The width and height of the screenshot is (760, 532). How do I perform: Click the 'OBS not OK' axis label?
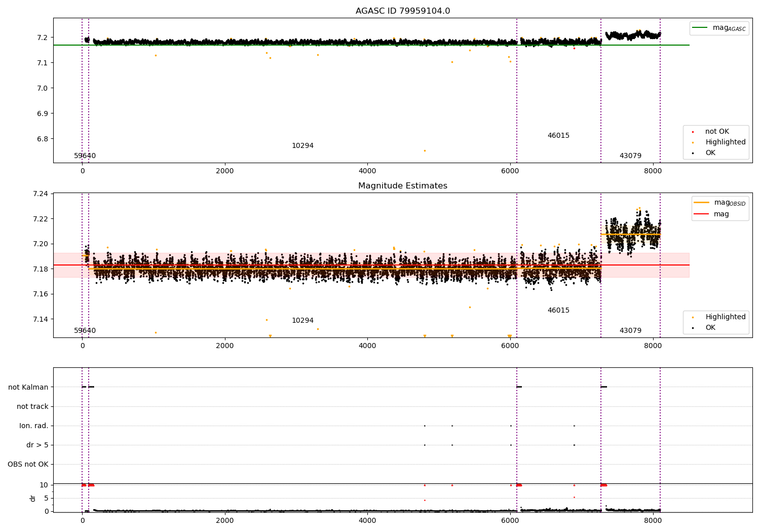click(x=28, y=465)
